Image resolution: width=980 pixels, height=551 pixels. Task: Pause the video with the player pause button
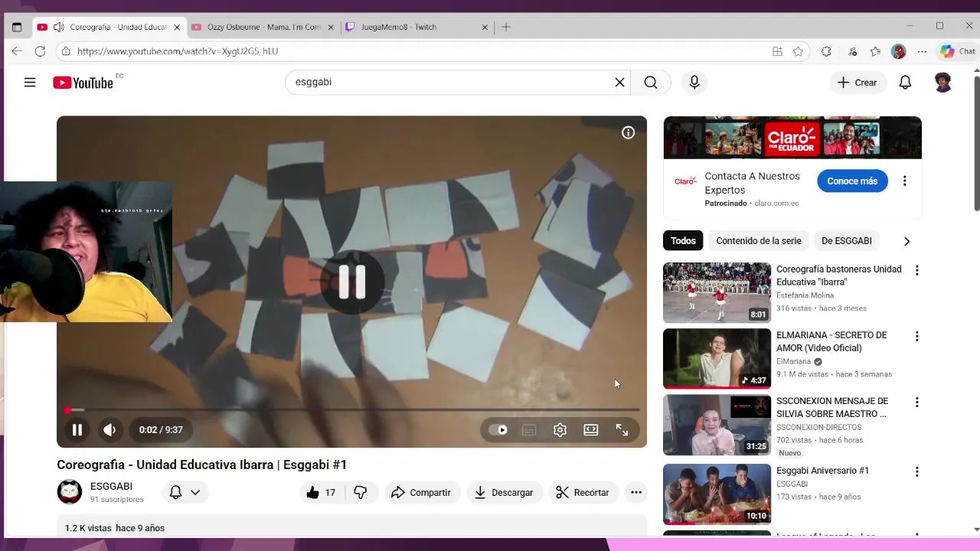77,430
